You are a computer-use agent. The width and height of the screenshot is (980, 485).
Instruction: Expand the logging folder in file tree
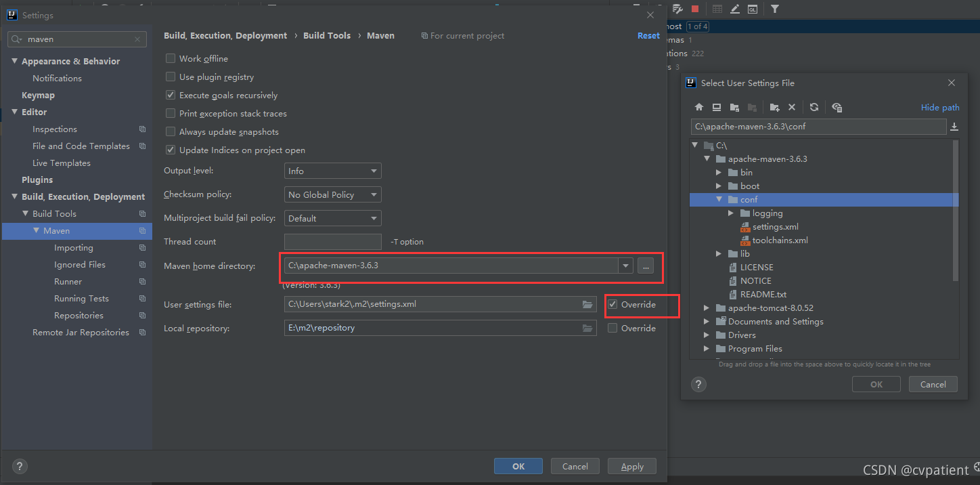point(731,213)
